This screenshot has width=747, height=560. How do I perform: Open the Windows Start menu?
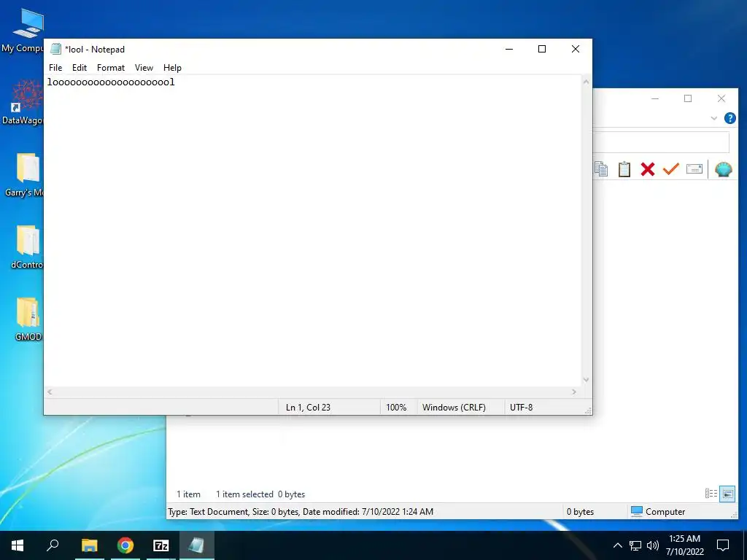point(18,545)
